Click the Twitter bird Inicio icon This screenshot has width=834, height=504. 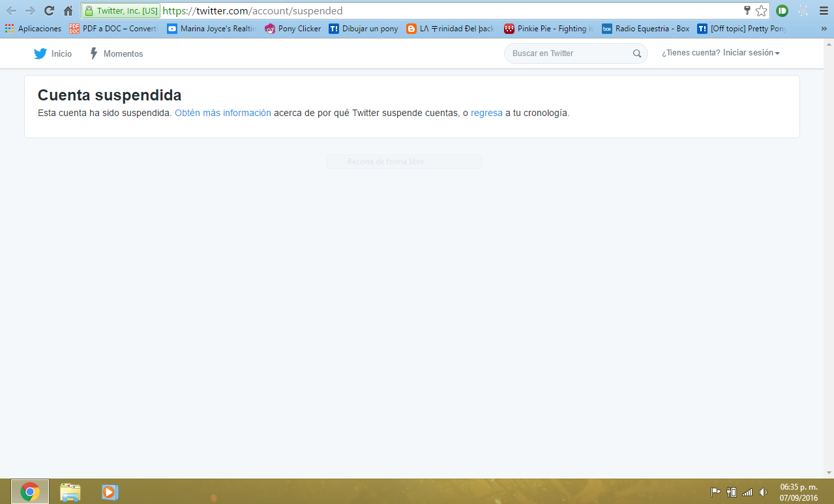(x=40, y=53)
